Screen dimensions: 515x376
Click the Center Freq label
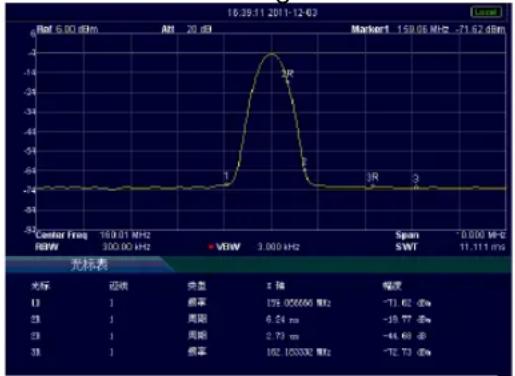coord(61,235)
